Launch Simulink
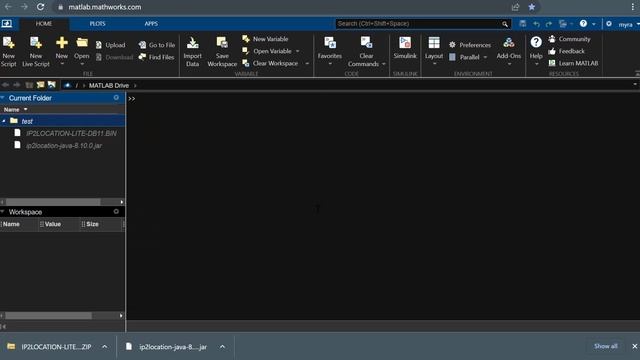This screenshot has width=640, height=360. [405, 48]
